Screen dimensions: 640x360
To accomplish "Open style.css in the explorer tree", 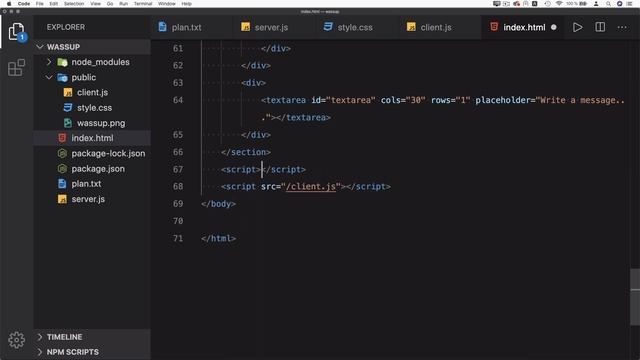I will pos(92,108).
